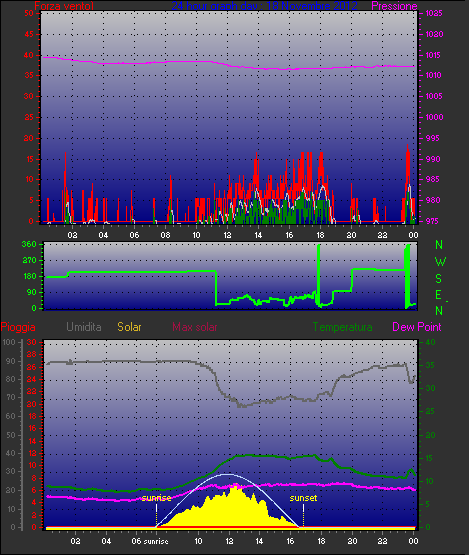Click the '06 sunrise' label on the bottom time axis
The image size is (469, 555).
pyautogui.click(x=150, y=542)
